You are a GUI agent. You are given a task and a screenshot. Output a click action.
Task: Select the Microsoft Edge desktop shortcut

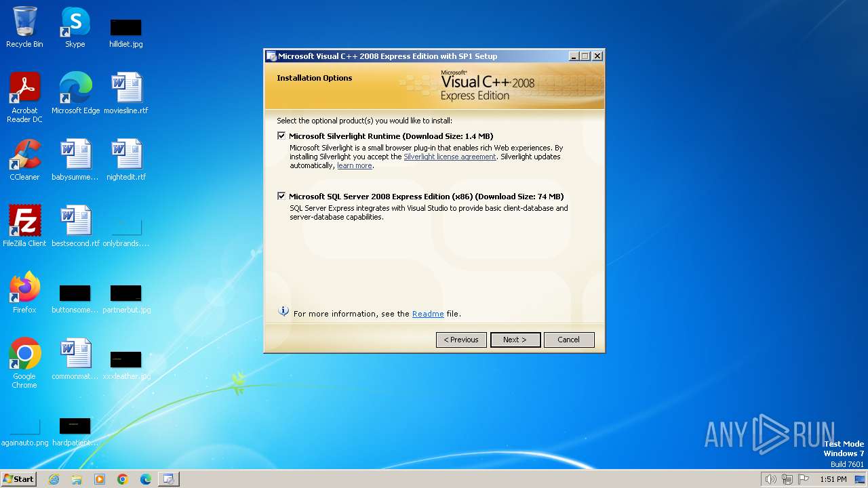(75, 94)
